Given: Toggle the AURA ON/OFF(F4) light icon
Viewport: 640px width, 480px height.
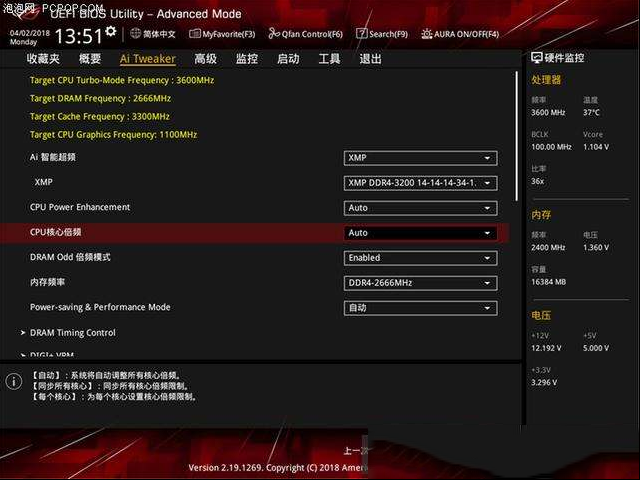Looking at the screenshot, I should coord(427,34).
